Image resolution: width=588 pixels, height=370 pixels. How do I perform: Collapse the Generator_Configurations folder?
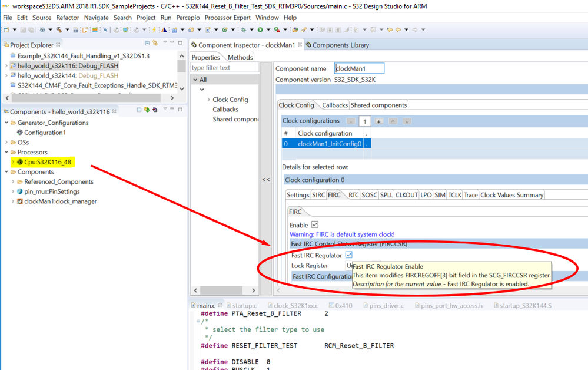(x=6, y=123)
